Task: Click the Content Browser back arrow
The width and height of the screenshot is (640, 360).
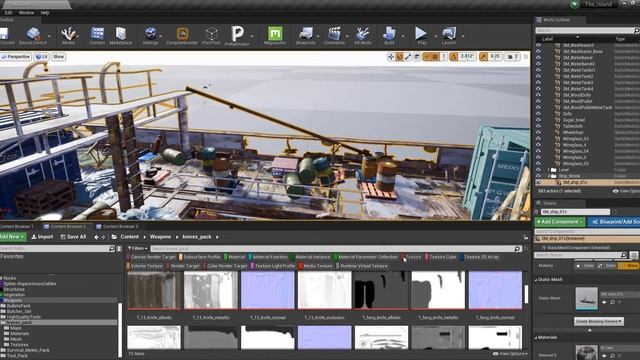Action: click(x=96, y=237)
